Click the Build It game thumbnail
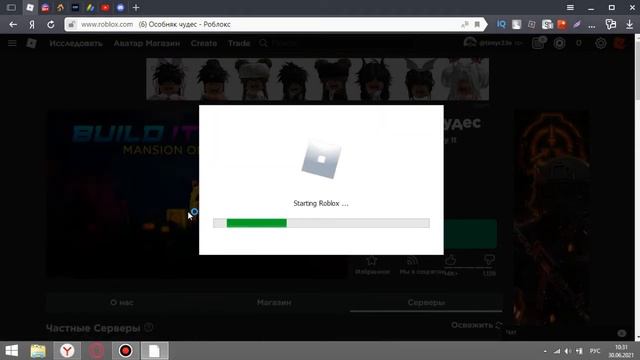The width and height of the screenshot is (640, 360). pyautogui.click(x=122, y=194)
